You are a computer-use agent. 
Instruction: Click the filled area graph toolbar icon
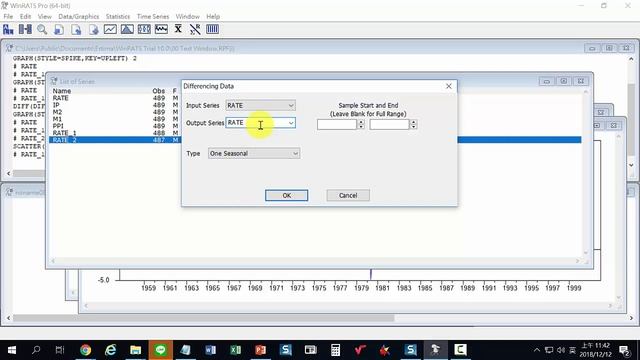click(127, 29)
